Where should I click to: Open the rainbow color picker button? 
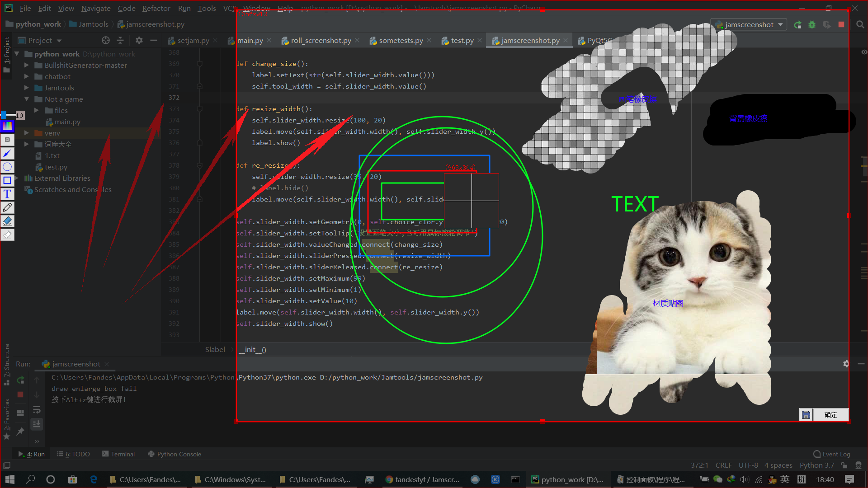pos(7,126)
